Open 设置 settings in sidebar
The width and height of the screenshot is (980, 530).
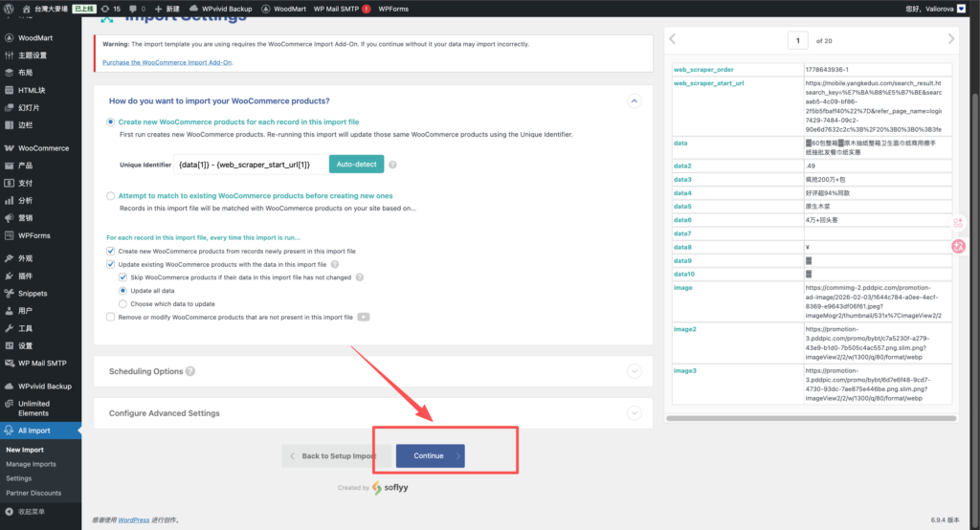click(x=25, y=345)
